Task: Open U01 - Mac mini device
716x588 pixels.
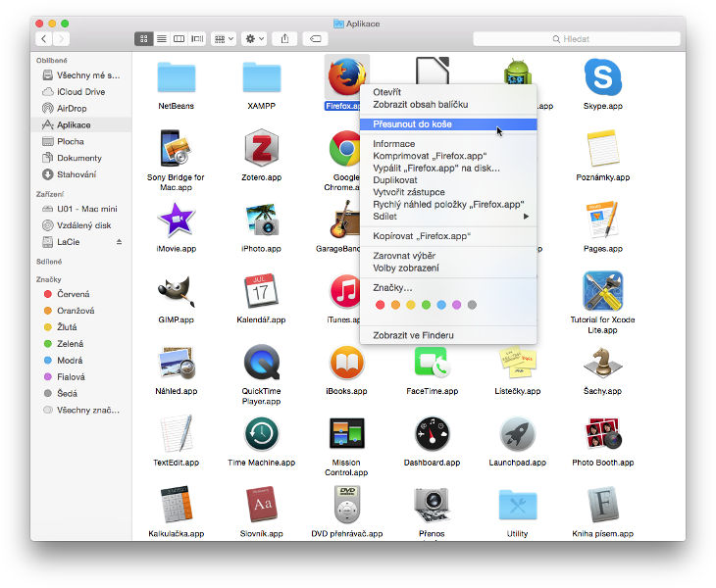Action: coord(86,209)
